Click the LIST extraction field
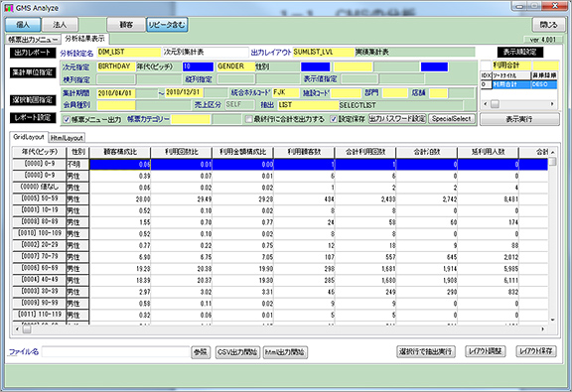 click(308, 105)
